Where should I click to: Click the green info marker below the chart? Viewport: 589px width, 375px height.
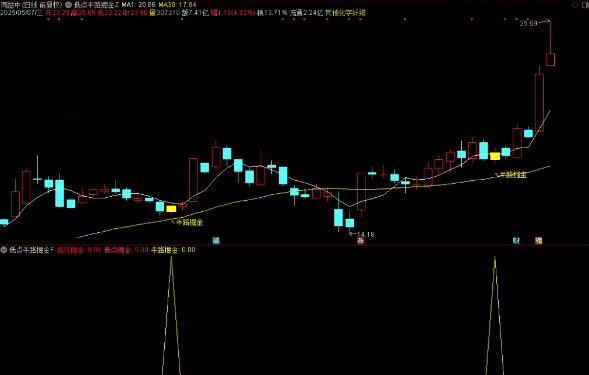[x=216, y=240]
